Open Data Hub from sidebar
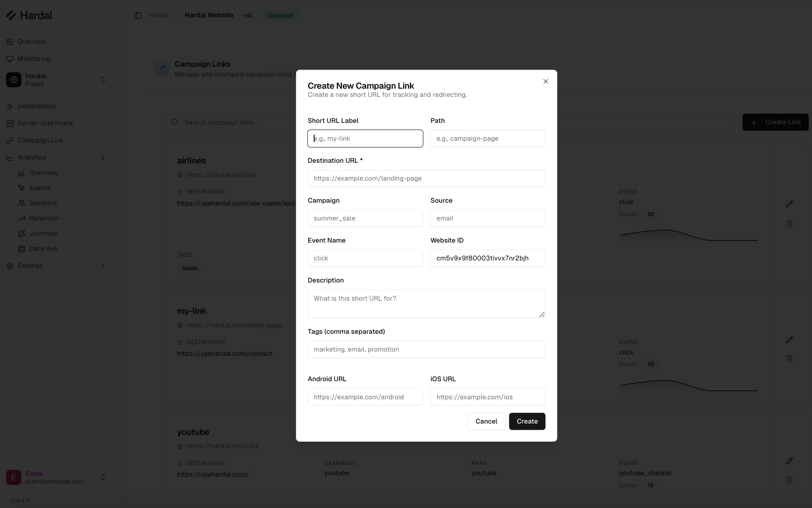Viewport: 812px width, 508px height. pos(43,249)
